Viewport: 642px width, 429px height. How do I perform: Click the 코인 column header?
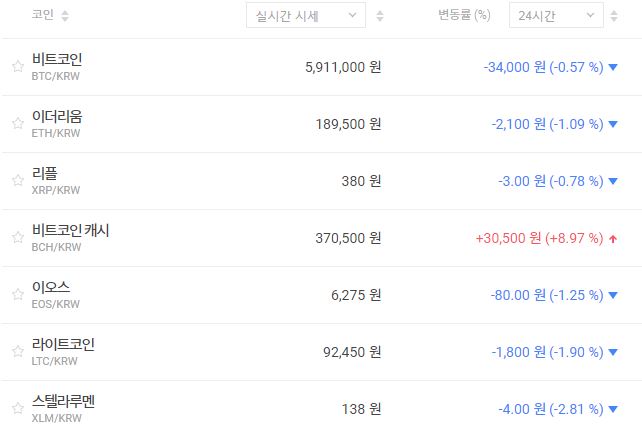[44, 16]
